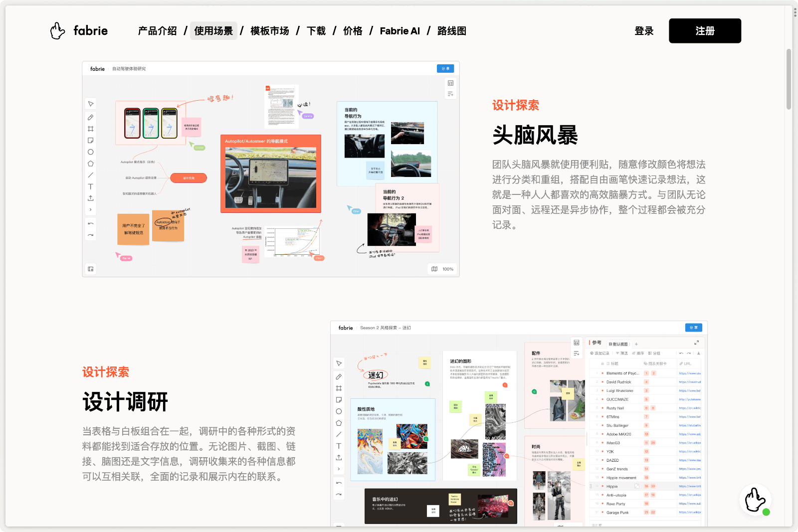This screenshot has width=798, height=532.
Task: Toggle the sidebar panel icon in the 自动驾驶体验研究 board
Action: [91, 269]
